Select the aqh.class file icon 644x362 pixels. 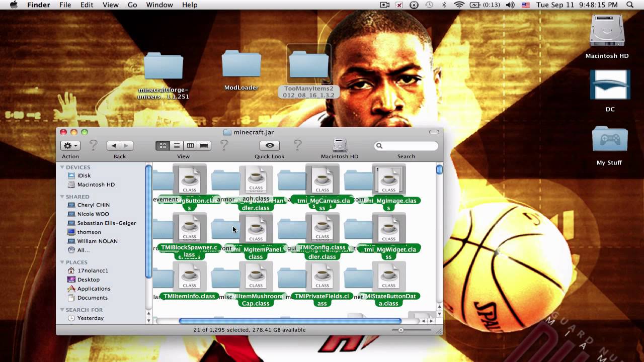(256, 180)
